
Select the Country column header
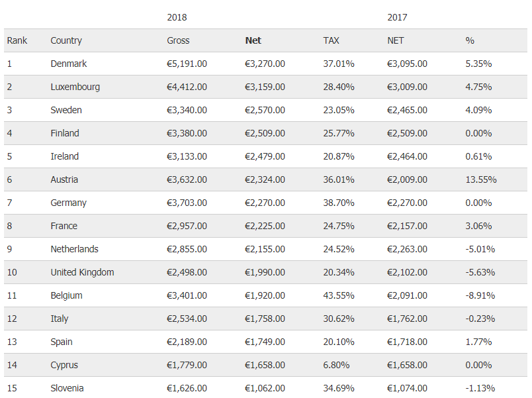(66, 41)
